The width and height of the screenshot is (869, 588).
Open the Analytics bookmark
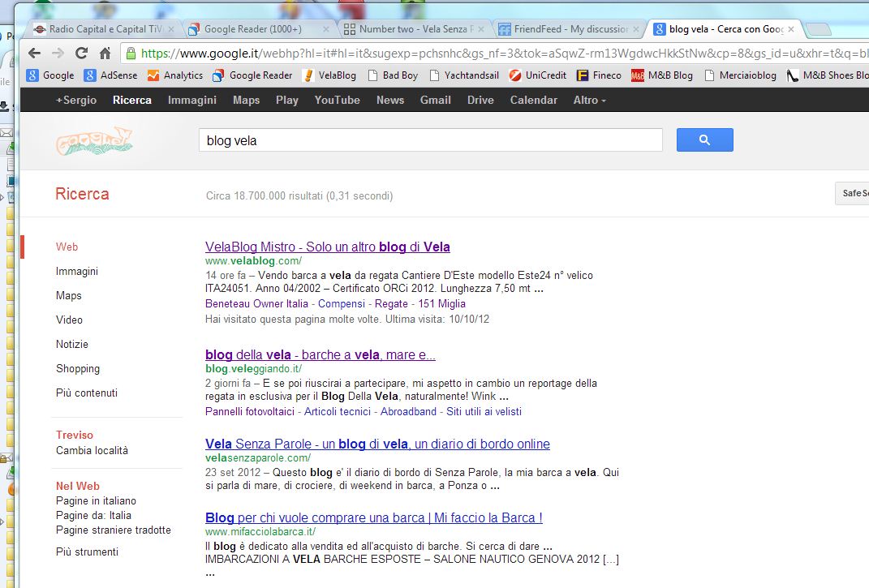[175, 75]
